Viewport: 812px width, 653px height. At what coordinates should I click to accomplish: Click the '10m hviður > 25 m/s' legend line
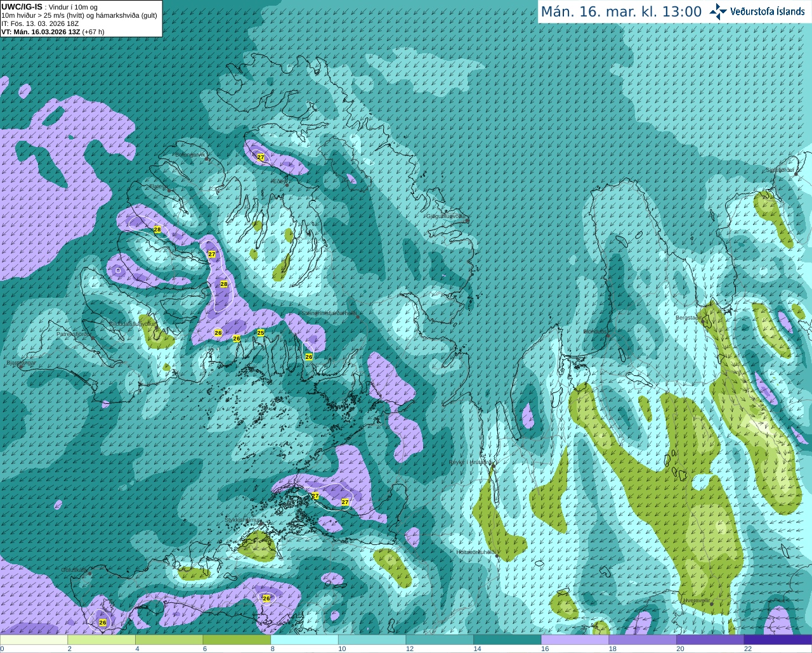[79, 15]
